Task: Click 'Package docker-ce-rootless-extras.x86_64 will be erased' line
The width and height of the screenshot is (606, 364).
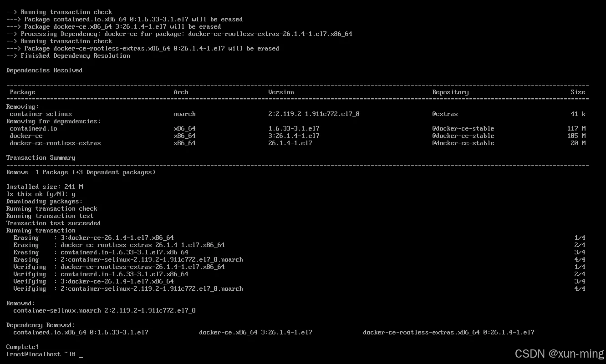Action: tap(143, 48)
